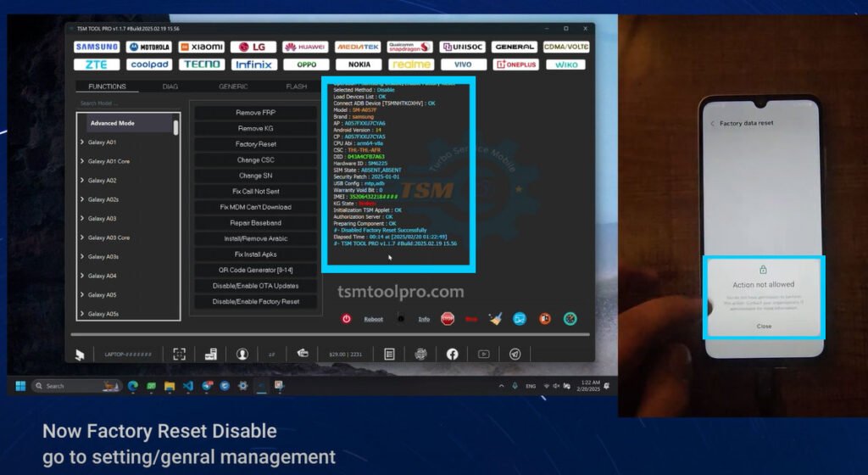Select the LG brand logo
The height and width of the screenshot is (475, 868).
pyautogui.click(x=253, y=47)
